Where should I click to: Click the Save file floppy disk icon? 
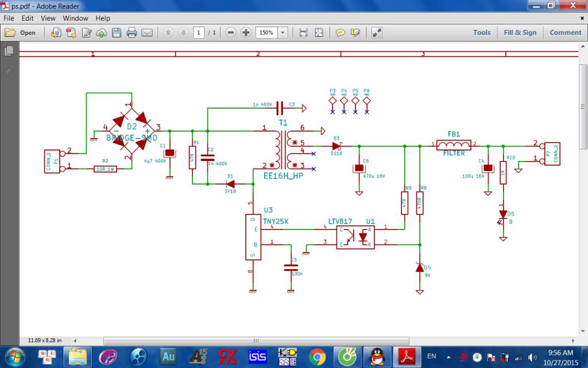pos(117,33)
